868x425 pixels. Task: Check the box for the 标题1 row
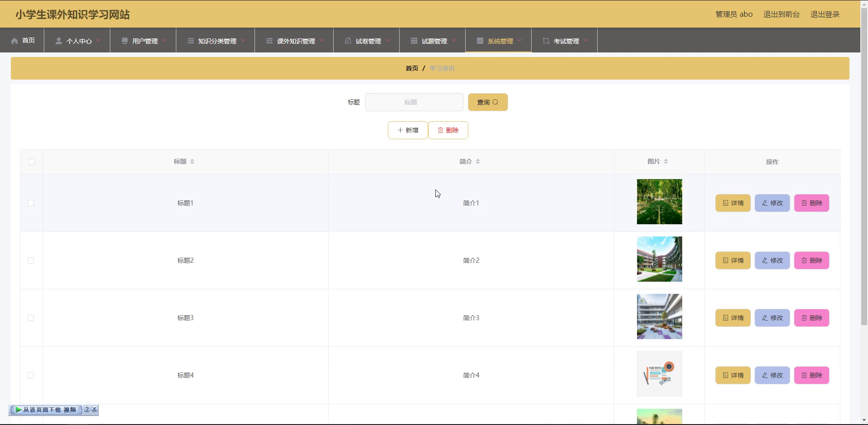31,203
